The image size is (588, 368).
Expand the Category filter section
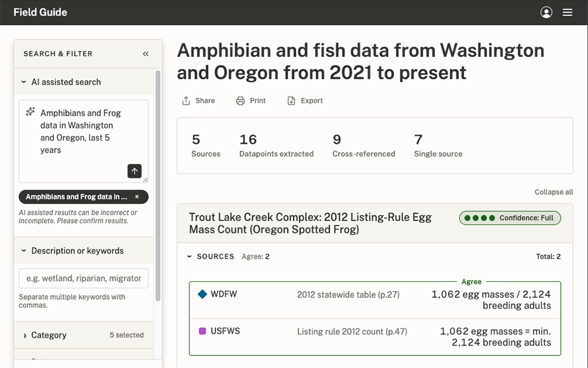pyautogui.click(x=84, y=335)
